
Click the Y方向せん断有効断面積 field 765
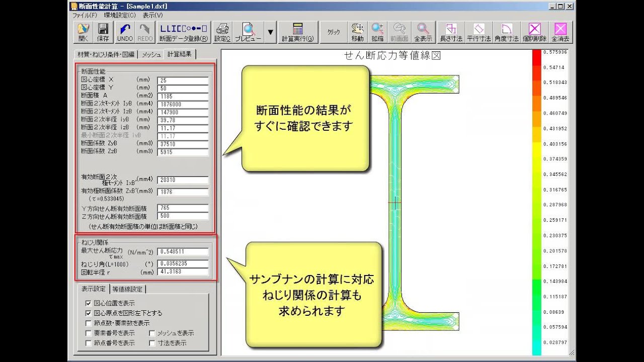tap(183, 208)
